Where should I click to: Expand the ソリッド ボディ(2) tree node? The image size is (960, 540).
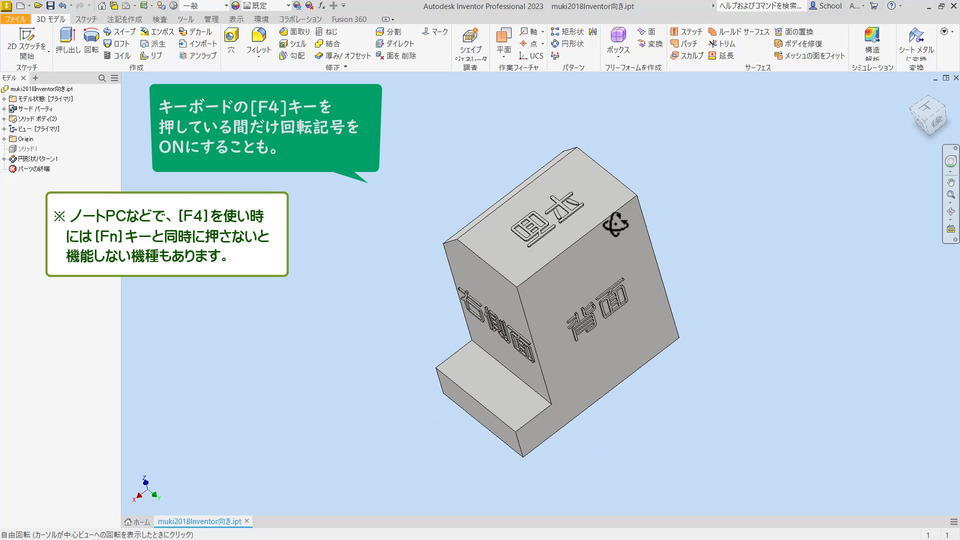click(4, 119)
